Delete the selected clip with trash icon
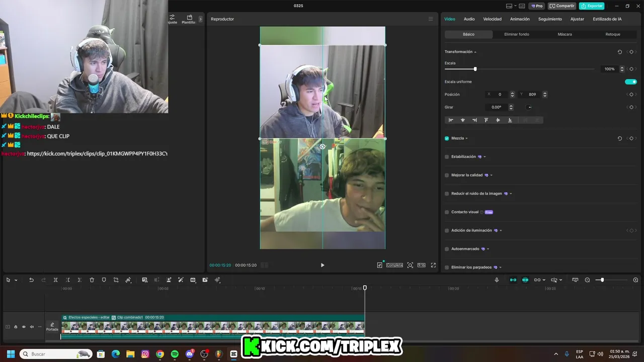This screenshot has width=644, height=362. tap(92, 280)
